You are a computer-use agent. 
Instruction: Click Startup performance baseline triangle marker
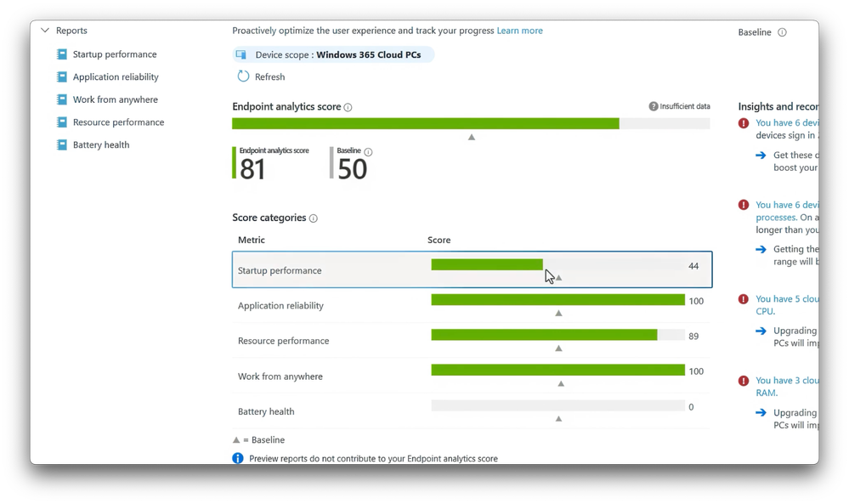[559, 278]
